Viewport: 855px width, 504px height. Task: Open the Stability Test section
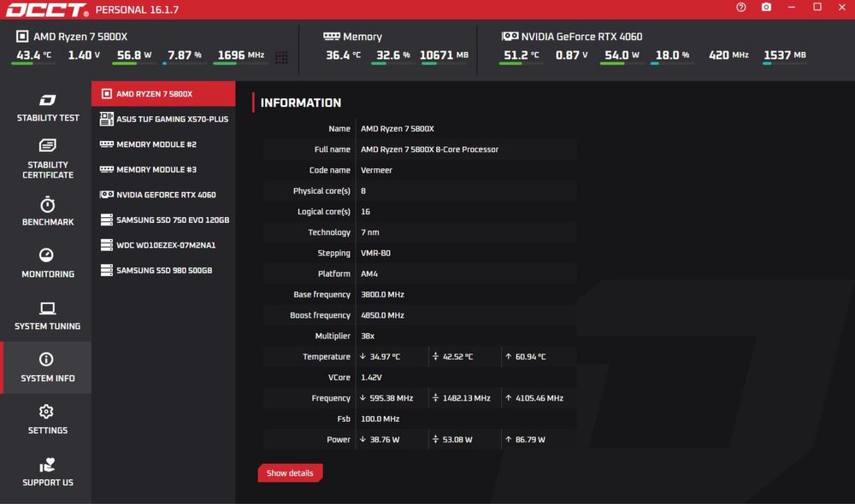(47, 108)
